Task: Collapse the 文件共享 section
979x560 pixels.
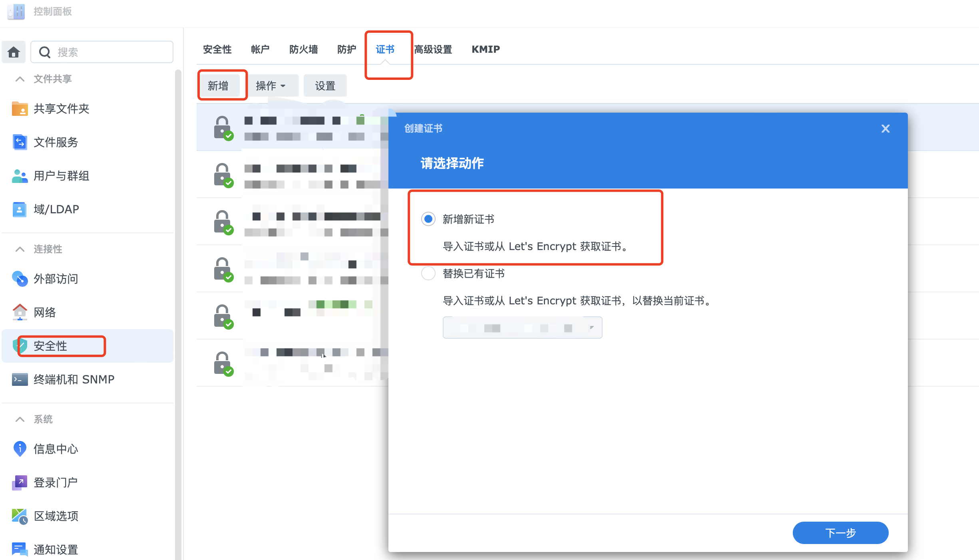Action: (20, 79)
